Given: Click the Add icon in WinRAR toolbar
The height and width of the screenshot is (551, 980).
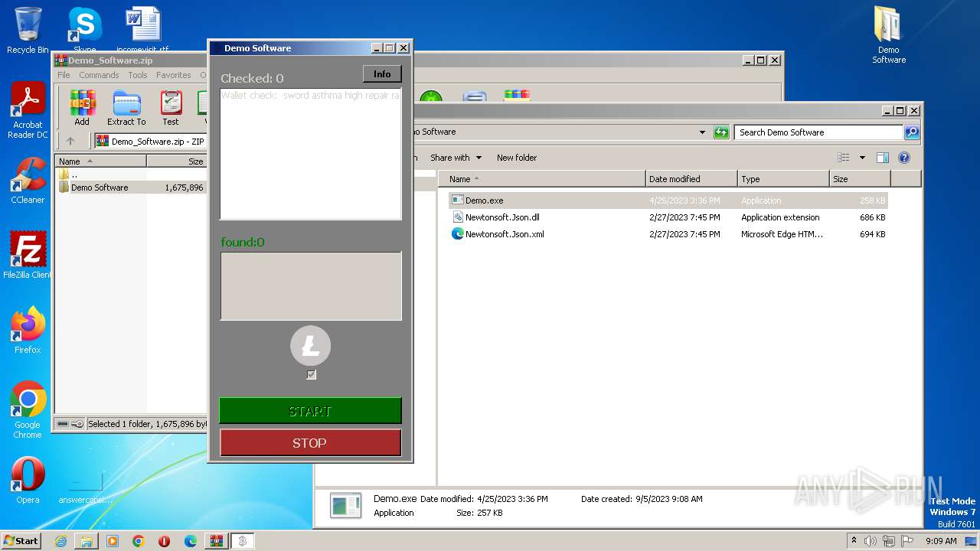Looking at the screenshot, I should (82, 107).
